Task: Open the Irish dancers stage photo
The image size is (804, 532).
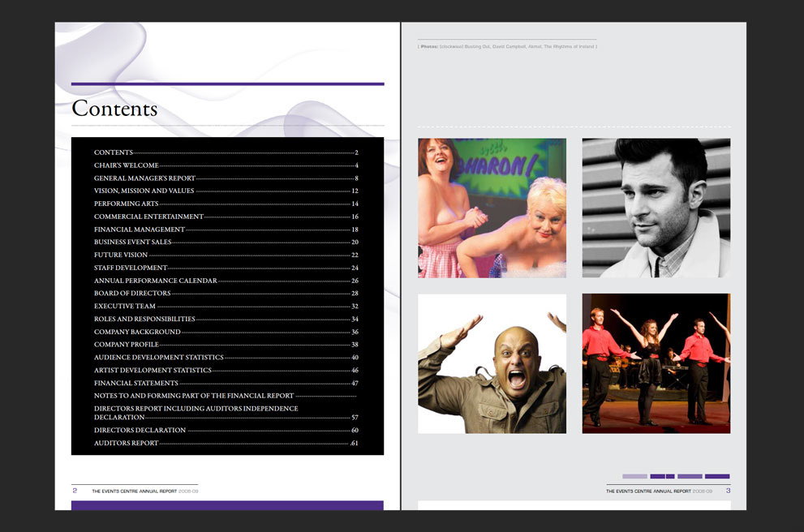Action: click(656, 363)
